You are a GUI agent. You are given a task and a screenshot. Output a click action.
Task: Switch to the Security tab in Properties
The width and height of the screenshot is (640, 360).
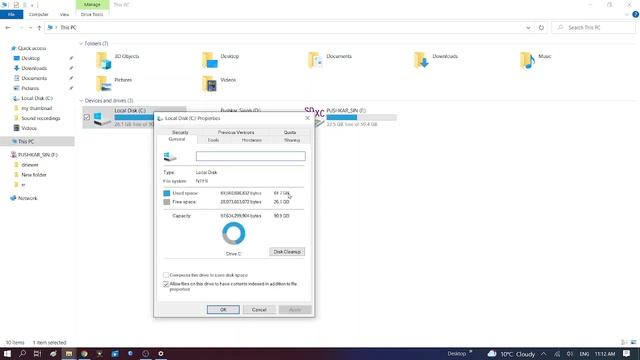(180, 132)
